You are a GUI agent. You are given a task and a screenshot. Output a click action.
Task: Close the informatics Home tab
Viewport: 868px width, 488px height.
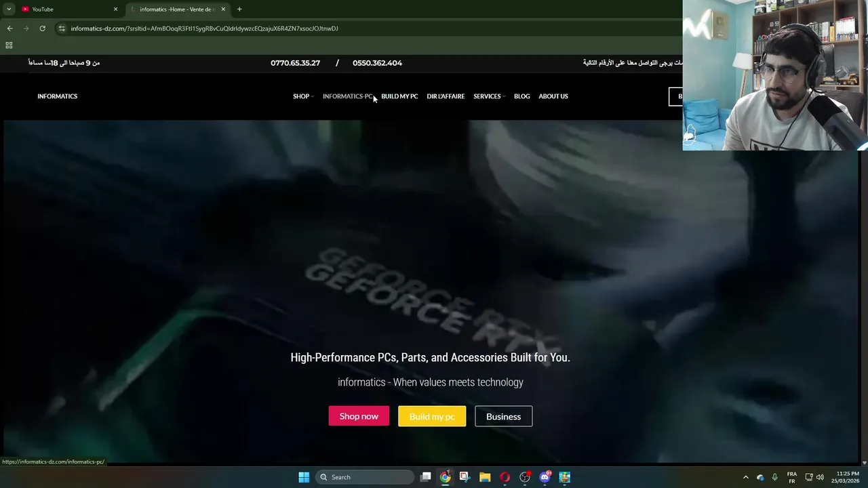(x=223, y=9)
